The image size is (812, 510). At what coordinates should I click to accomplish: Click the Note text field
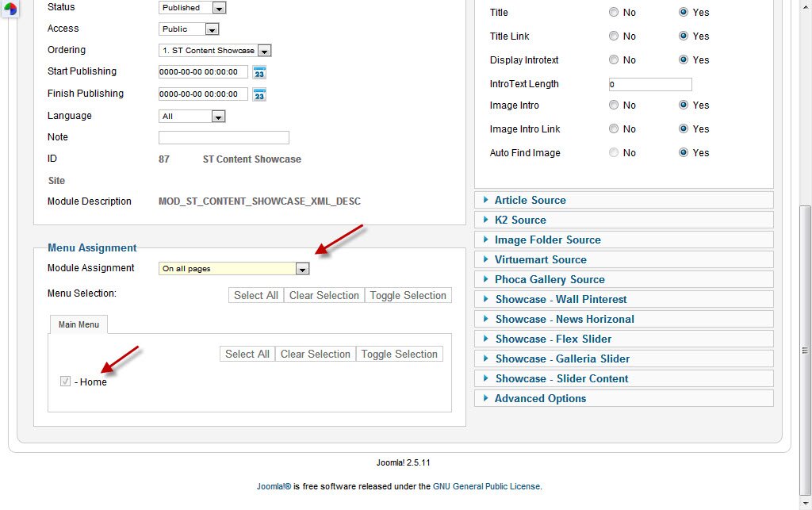(x=224, y=138)
